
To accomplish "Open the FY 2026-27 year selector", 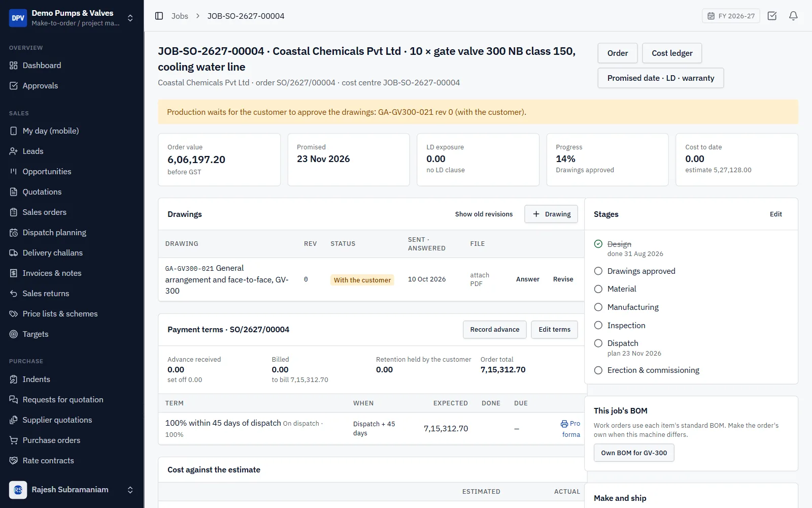I will tap(731, 16).
